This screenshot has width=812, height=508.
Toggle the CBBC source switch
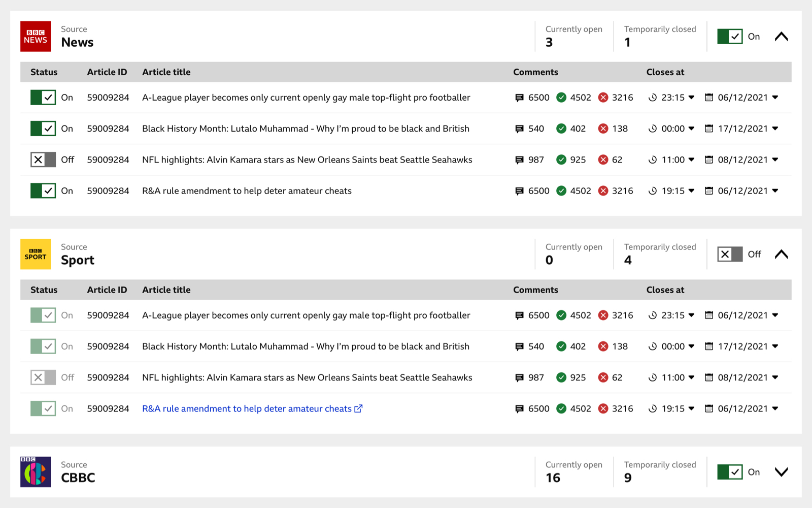[730, 472]
